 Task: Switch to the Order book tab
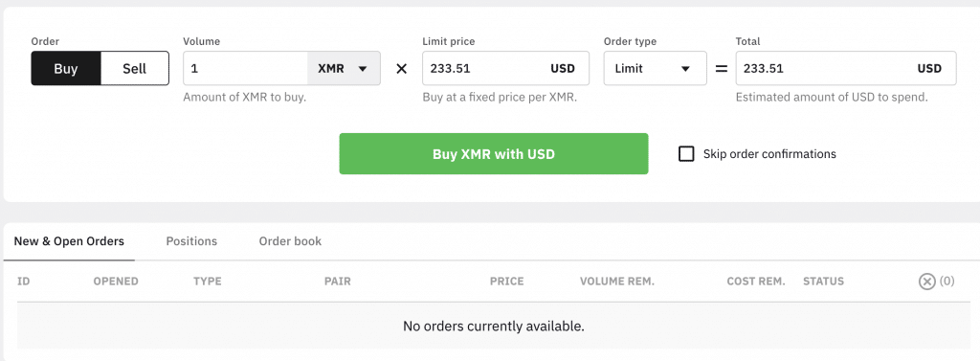290,241
